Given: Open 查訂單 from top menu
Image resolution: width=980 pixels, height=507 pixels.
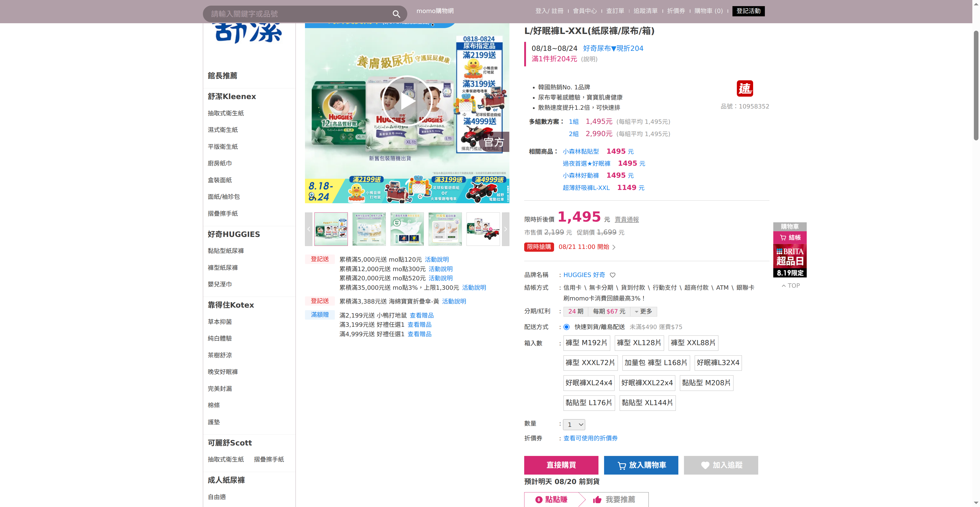Looking at the screenshot, I should 615,11.
